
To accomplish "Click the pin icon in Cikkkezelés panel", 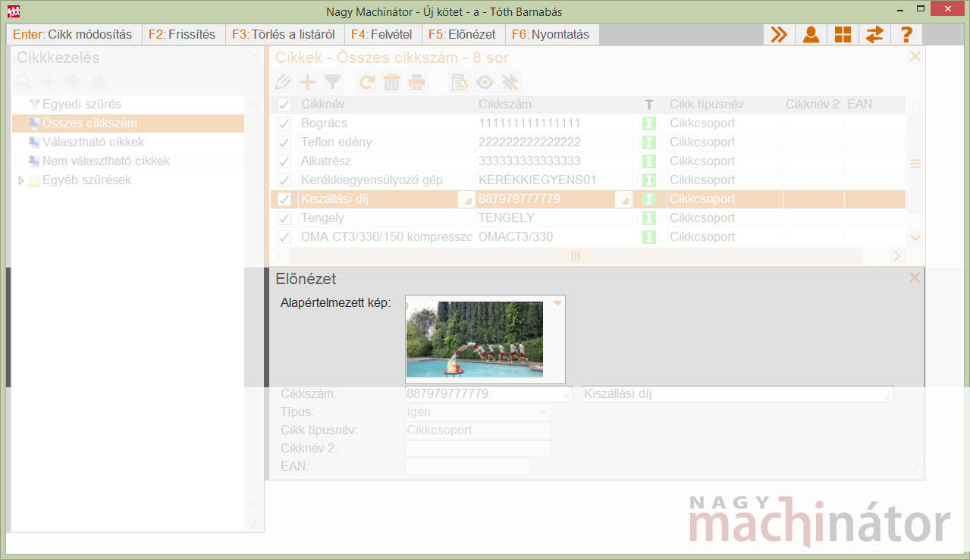I will [x=98, y=82].
